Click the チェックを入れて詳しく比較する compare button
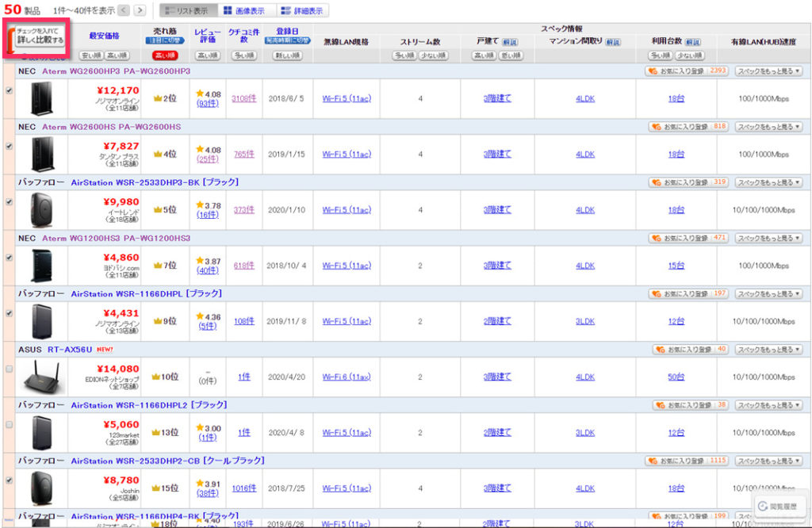Viewport: 812px width, 528px height. 40,36
